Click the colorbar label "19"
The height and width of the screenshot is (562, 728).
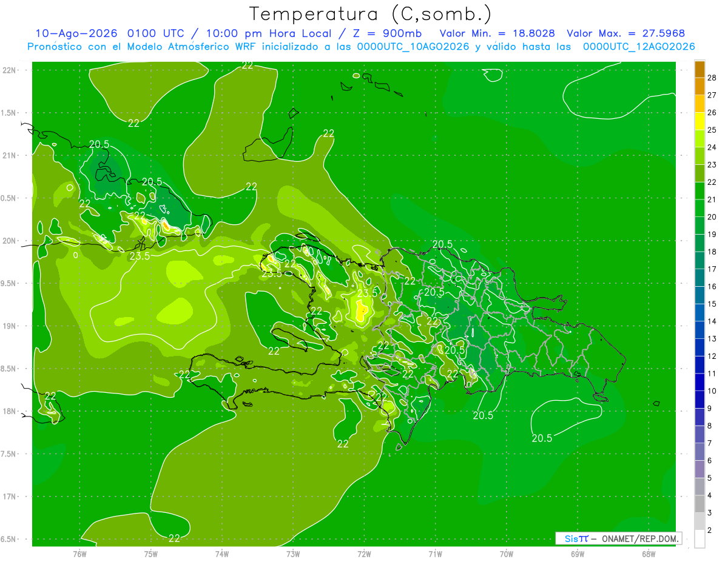[712, 235]
